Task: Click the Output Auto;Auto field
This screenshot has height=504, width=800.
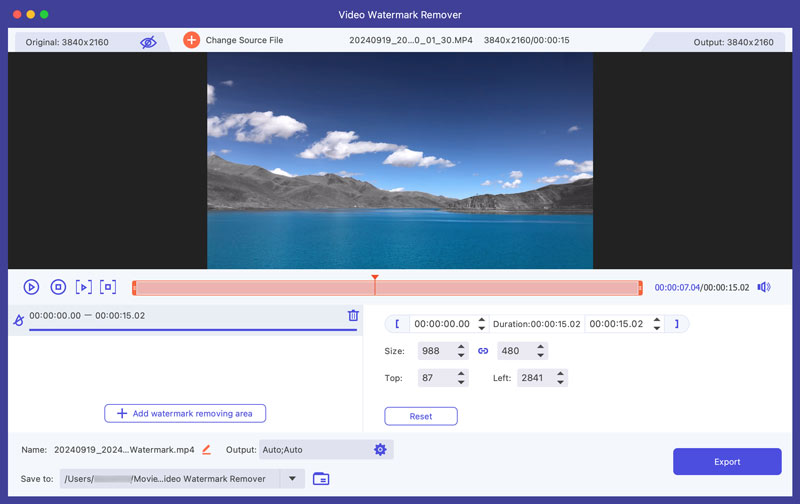Action: (313, 450)
